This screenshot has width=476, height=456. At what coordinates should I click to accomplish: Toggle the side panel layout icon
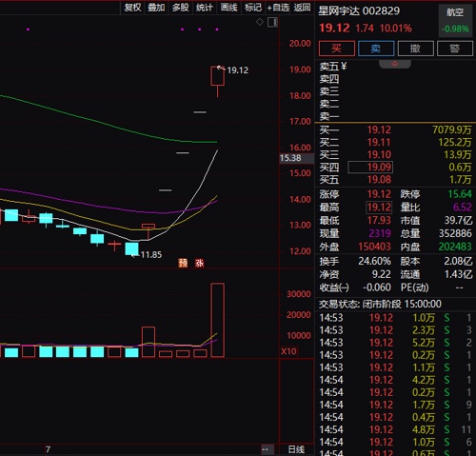272,22
